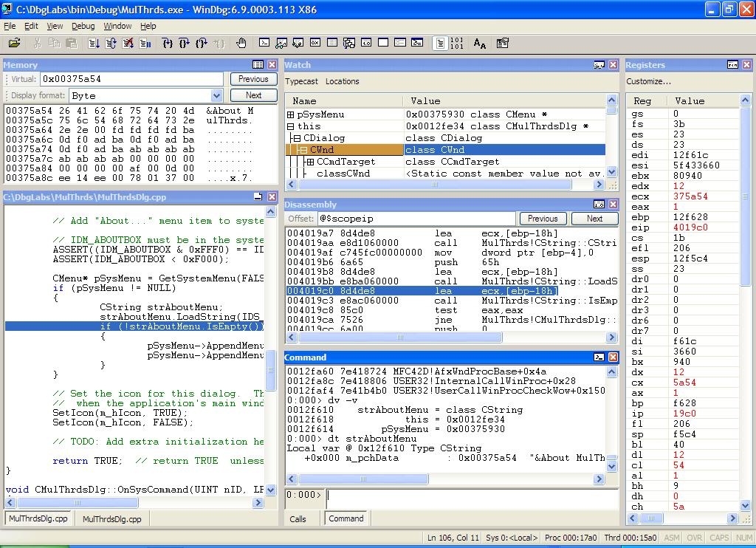This screenshot has width=756, height=548.
Task: Collapse the 'this' watch entry
Action: tap(290, 126)
